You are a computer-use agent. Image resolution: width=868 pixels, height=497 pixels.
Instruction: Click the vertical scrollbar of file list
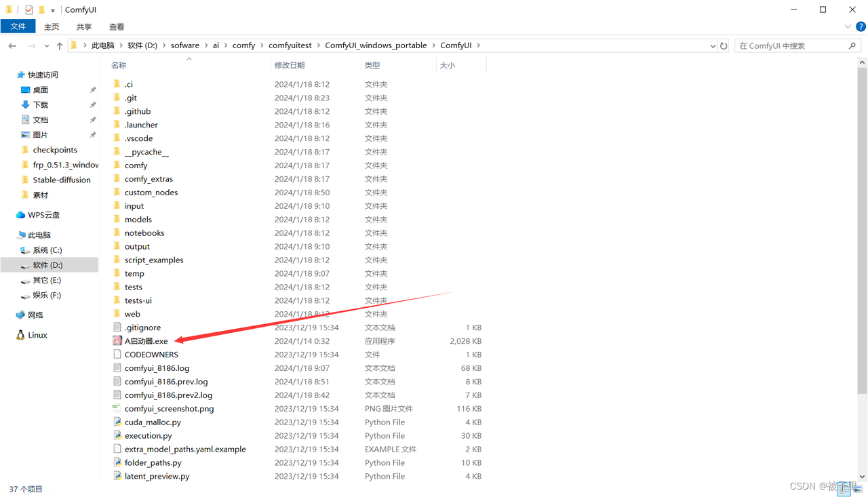862,231
